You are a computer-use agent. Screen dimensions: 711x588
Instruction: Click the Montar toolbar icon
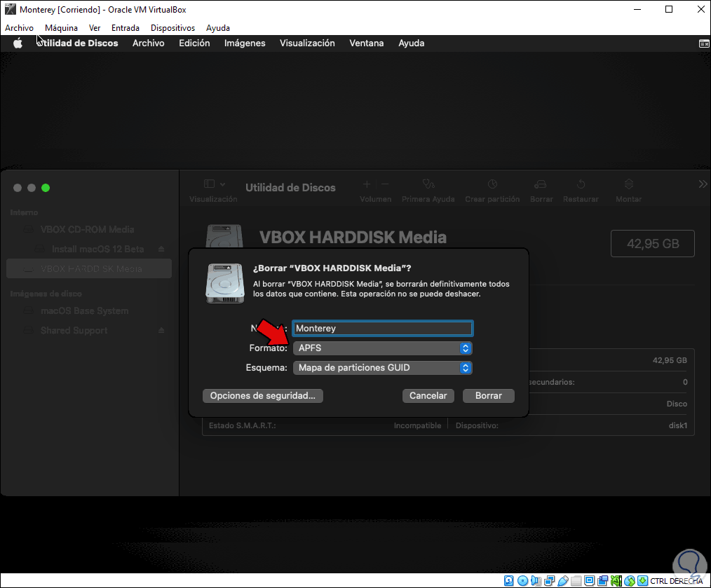pos(628,184)
